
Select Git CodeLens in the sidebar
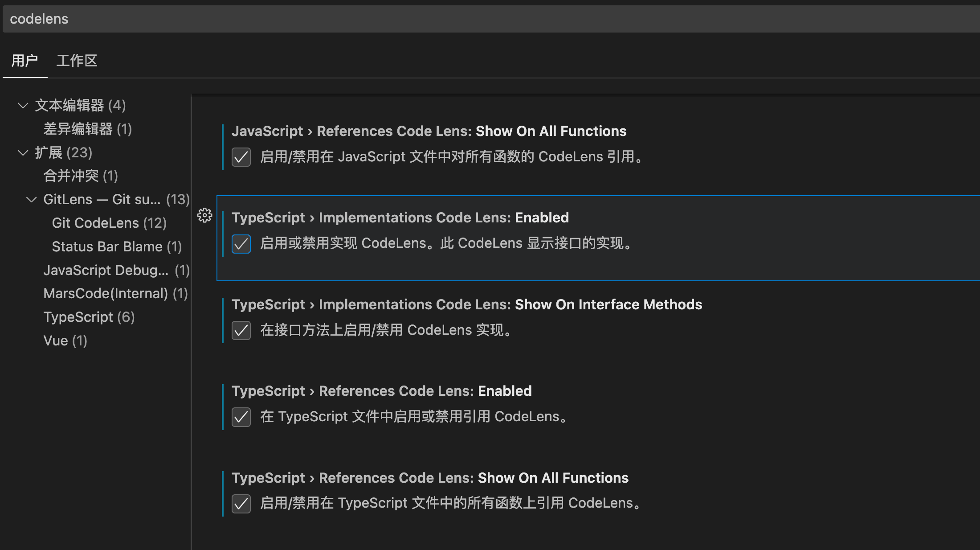pyautogui.click(x=109, y=223)
